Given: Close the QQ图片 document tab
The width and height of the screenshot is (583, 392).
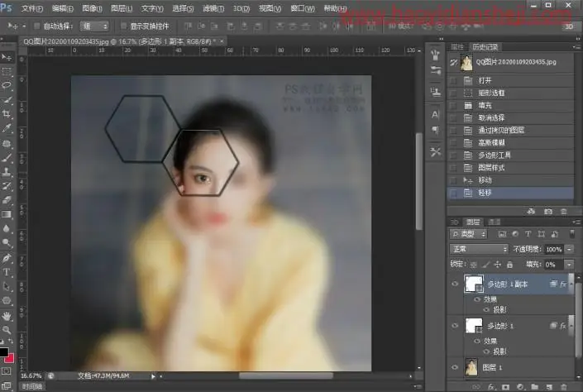Looking at the screenshot, I should (222, 41).
